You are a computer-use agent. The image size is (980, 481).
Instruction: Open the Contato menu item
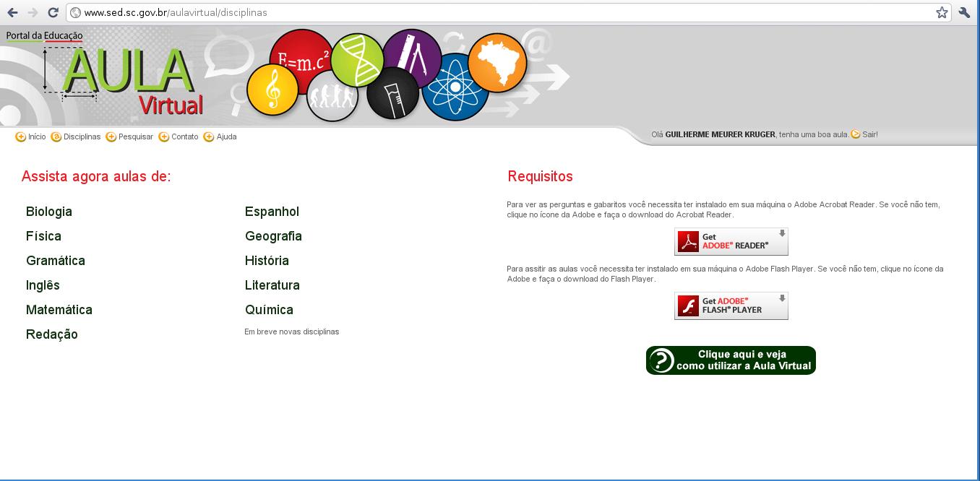point(179,136)
